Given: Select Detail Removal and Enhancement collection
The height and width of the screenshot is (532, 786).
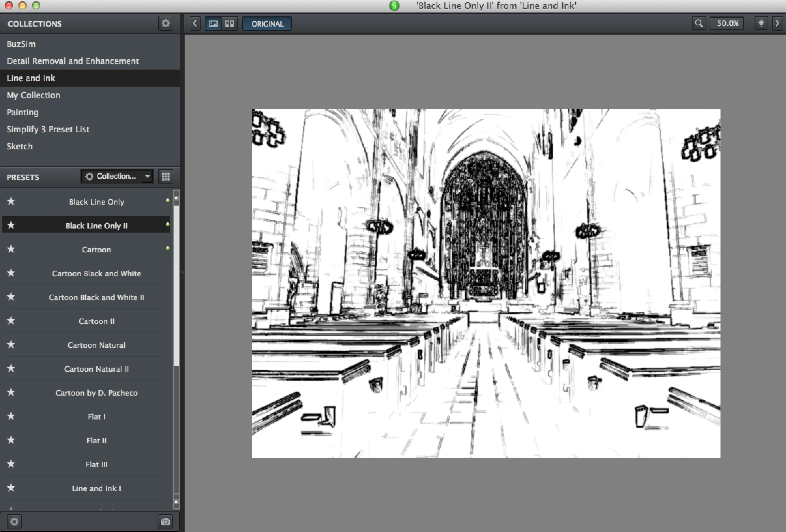Looking at the screenshot, I should tap(90, 61).
